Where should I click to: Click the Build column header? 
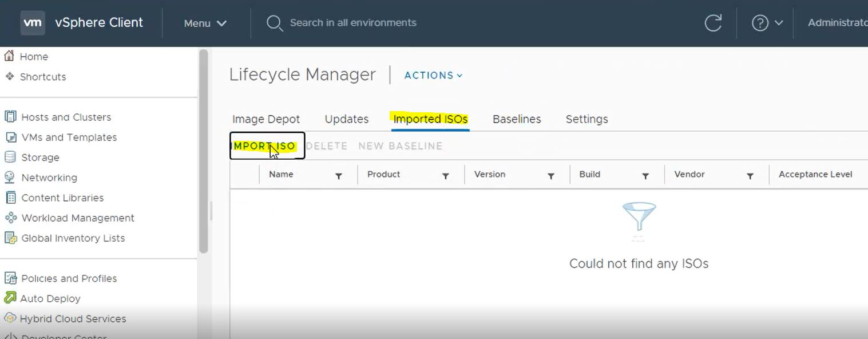pyautogui.click(x=589, y=174)
